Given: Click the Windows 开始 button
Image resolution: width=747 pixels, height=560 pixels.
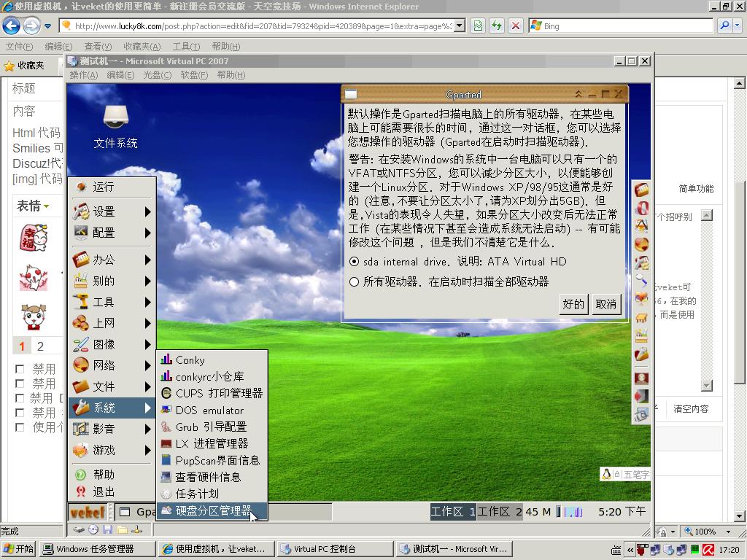Looking at the screenshot, I should click(18, 549).
